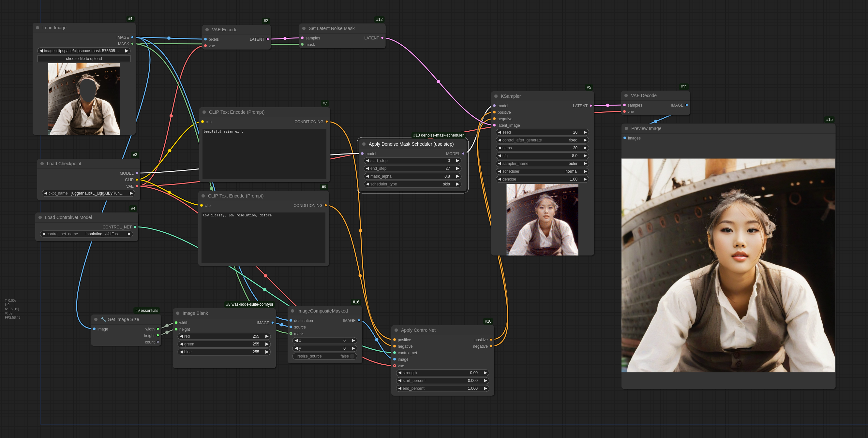
Task: Click the LATENT output dot on KSampler
Action: pyautogui.click(x=591, y=106)
